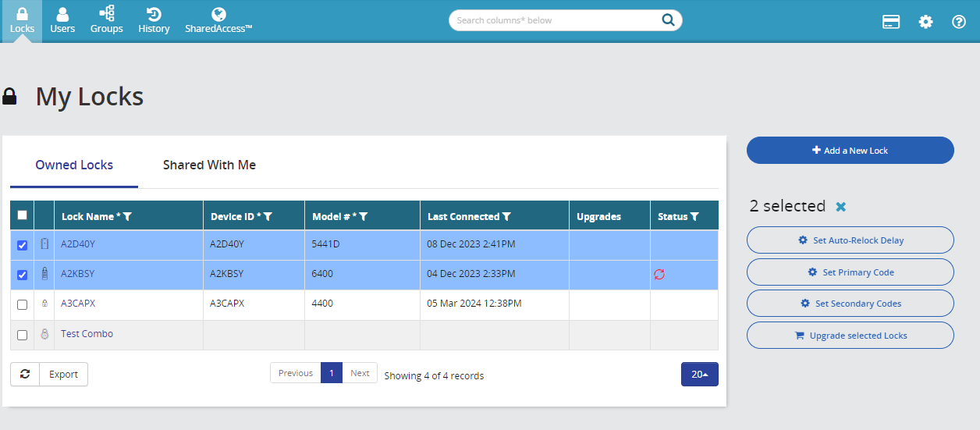Open the page size 20 dropdown
Viewport: 980px width, 430px height.
point(699,374)
